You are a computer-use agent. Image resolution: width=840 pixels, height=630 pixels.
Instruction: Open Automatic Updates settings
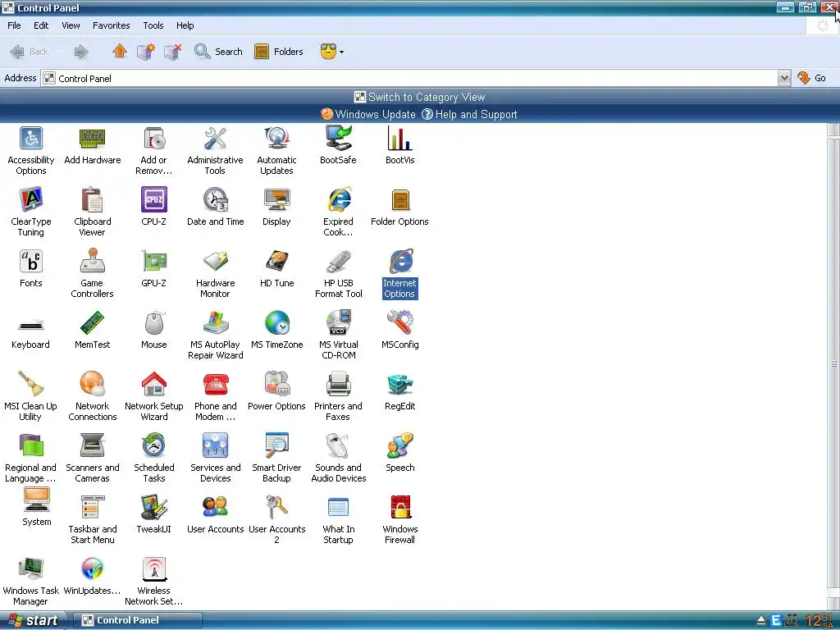(276, 139)
